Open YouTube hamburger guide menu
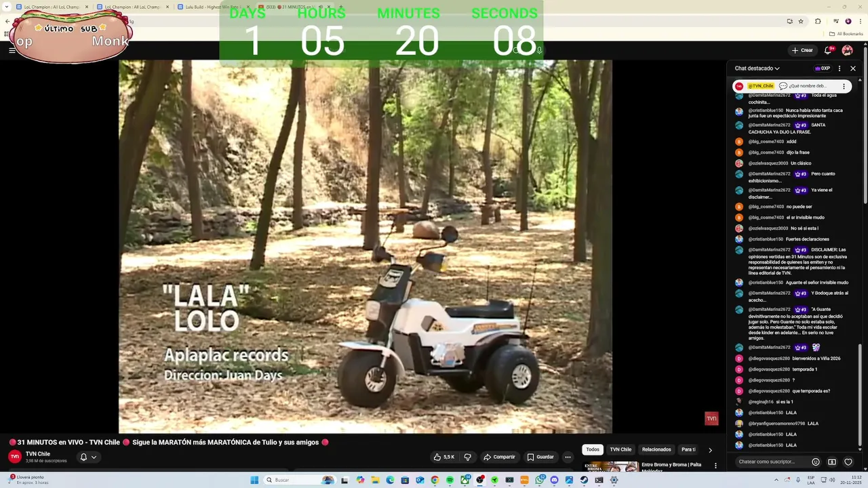 point(12,50)
